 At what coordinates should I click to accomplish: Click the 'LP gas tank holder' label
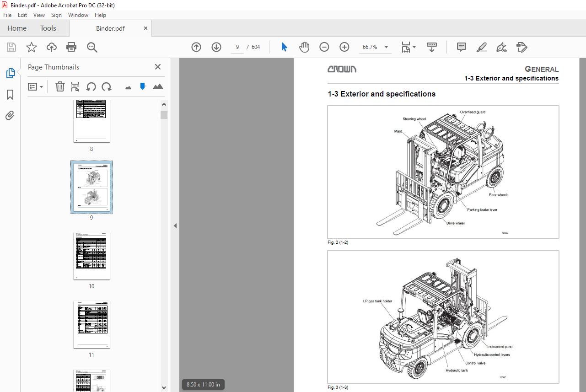(377, 301)
